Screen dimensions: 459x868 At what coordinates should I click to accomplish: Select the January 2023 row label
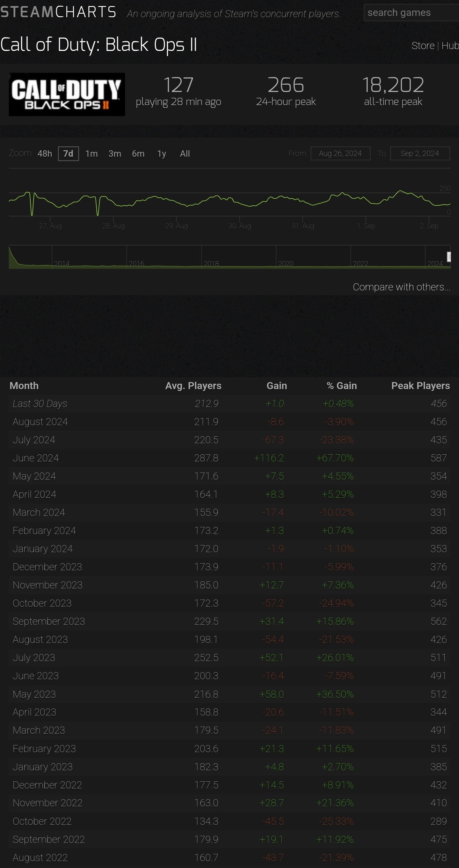coord(42,767)
